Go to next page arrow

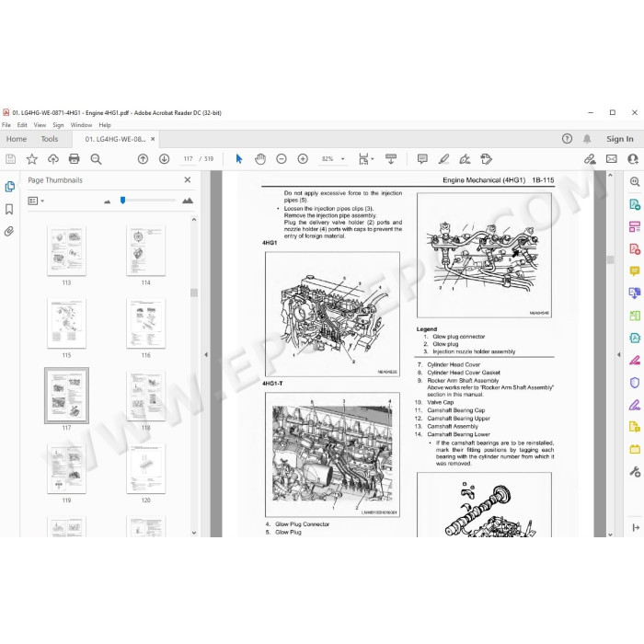pyautogui.click(x=165, y=159)
